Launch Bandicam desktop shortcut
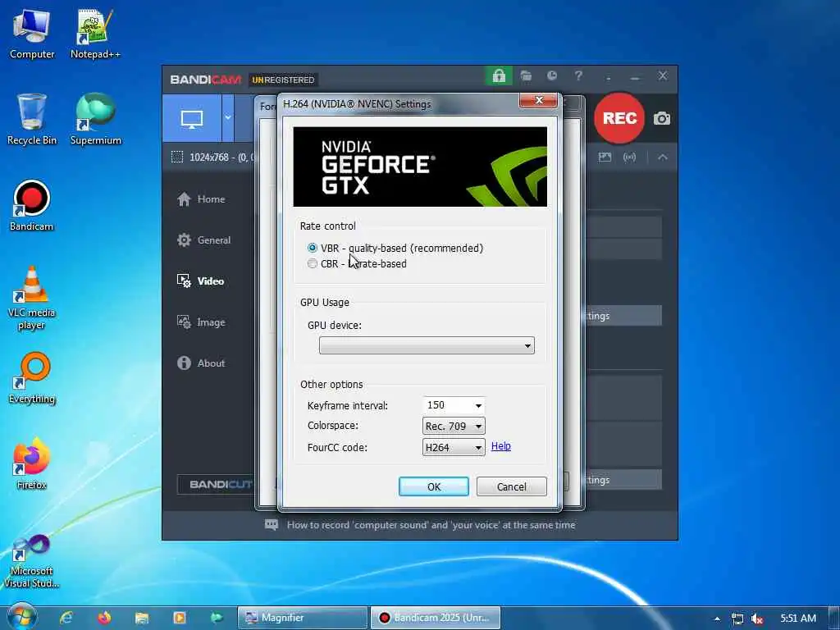Image resolution: width=840 pixels, height=630 pixels. click(32, 206)
